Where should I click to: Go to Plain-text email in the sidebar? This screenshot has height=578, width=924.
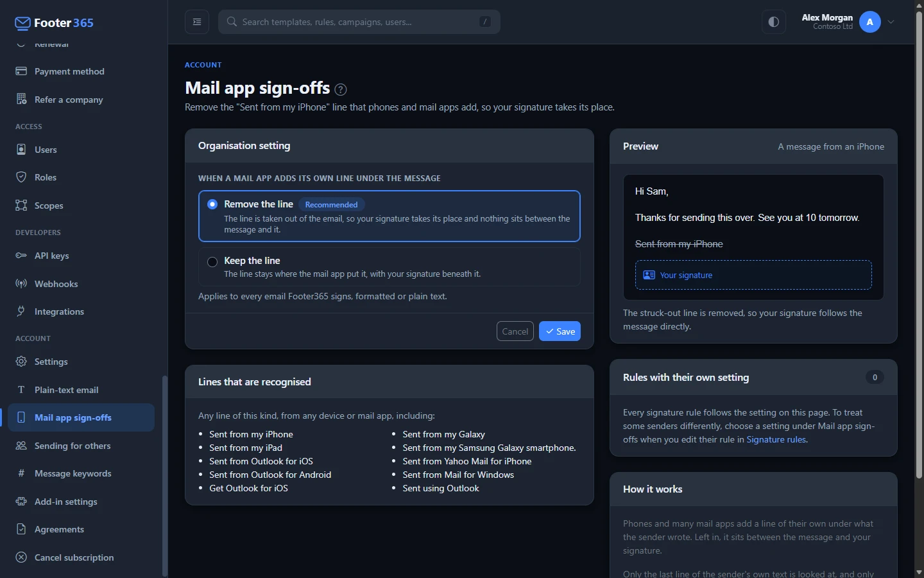coord(81,389)
